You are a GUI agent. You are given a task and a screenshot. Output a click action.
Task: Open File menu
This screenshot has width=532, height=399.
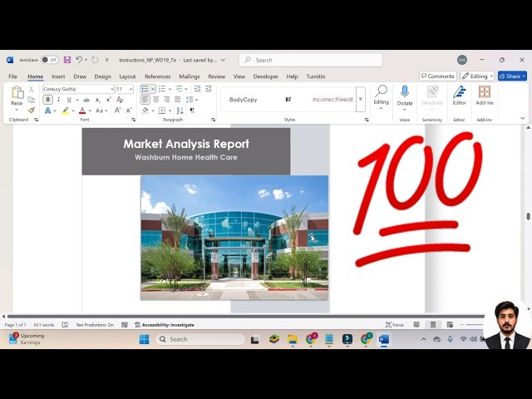13,76
